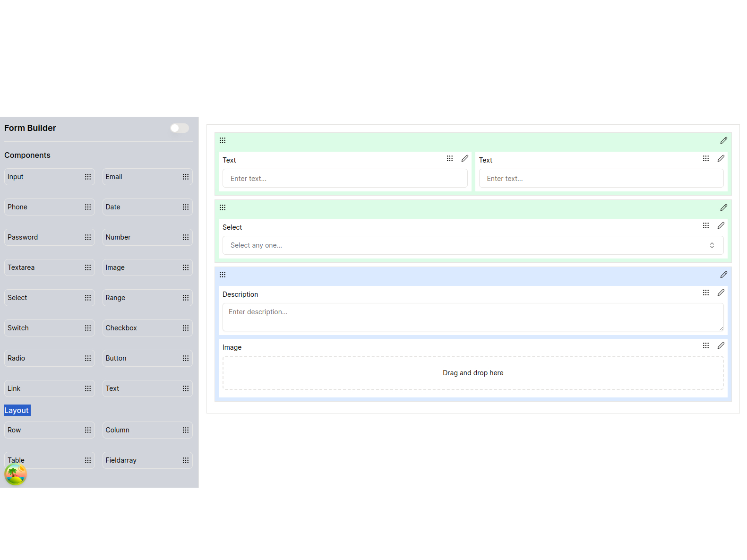Click drag handle of Row layout item
This screenshot has width=747, height=560.
(88, 430)
